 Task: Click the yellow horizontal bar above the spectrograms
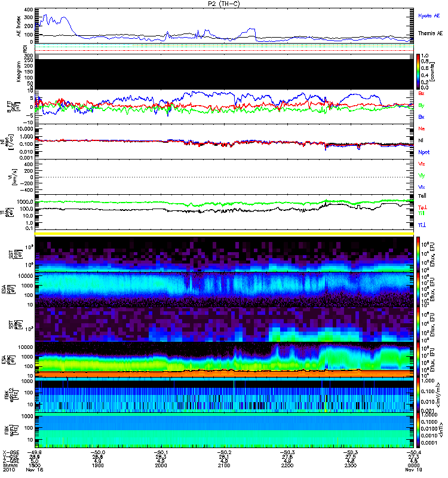point(224,234)
